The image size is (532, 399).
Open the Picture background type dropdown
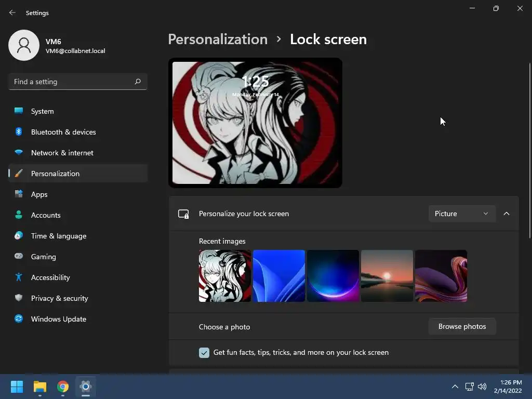(462, 214)
